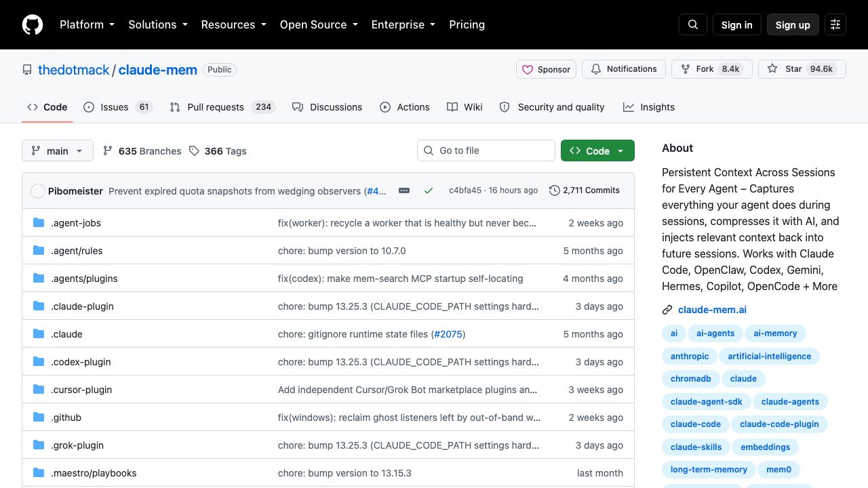This screenshot has width=868, height=488.
Task: Open the green Code dropdown button
Action: pos(597,150)
